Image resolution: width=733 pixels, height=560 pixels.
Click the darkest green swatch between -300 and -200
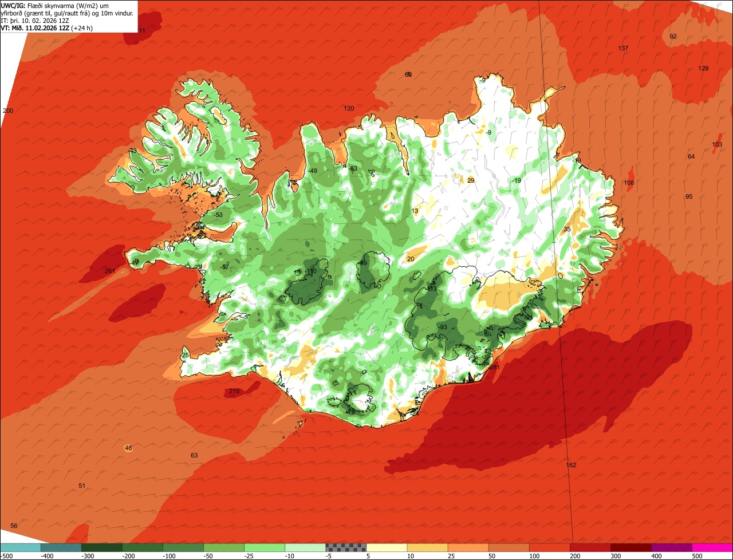[x=101, y=547]
